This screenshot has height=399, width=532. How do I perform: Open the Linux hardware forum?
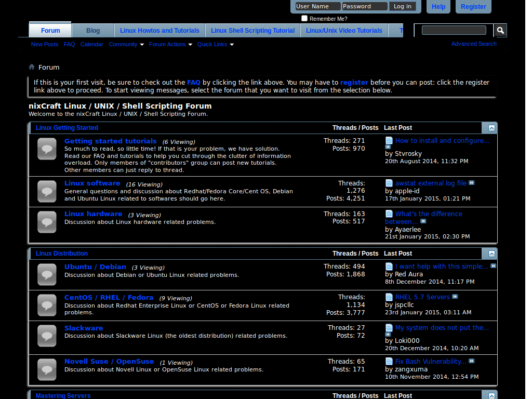tap(94, 214)
